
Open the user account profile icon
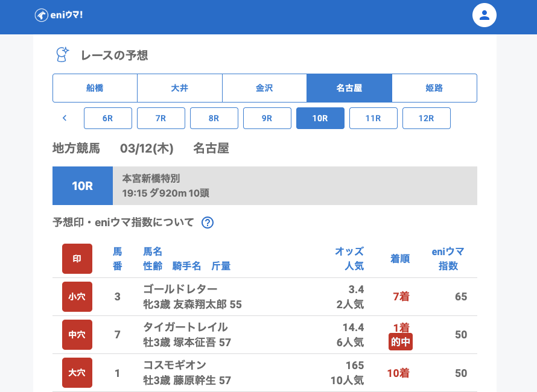tap(484, 15)
